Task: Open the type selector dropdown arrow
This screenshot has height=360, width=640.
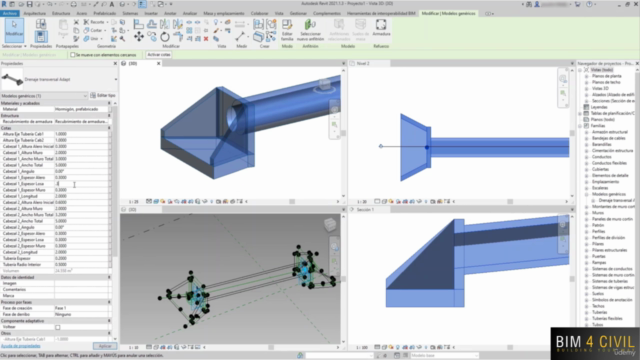Action: coord(116,79)
